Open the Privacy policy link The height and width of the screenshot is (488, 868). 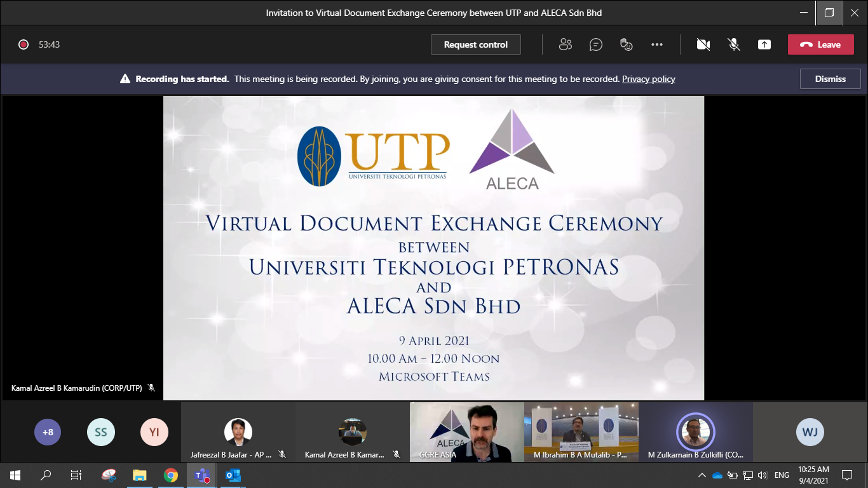click(648, 79)
